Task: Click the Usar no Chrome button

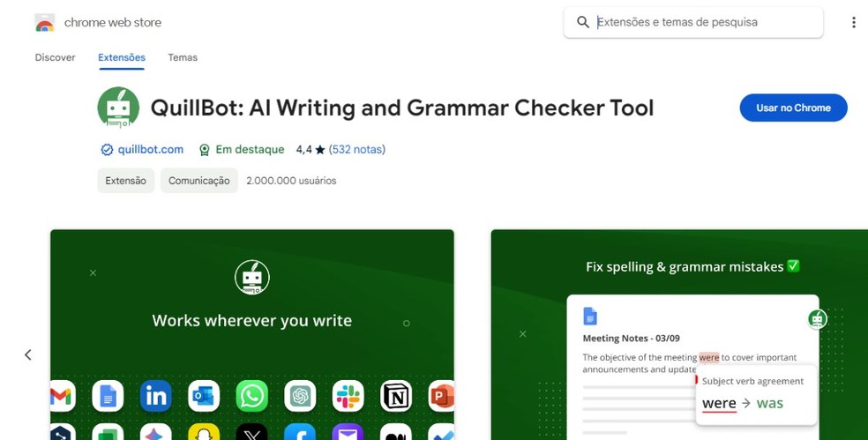Action: point(793,108)
